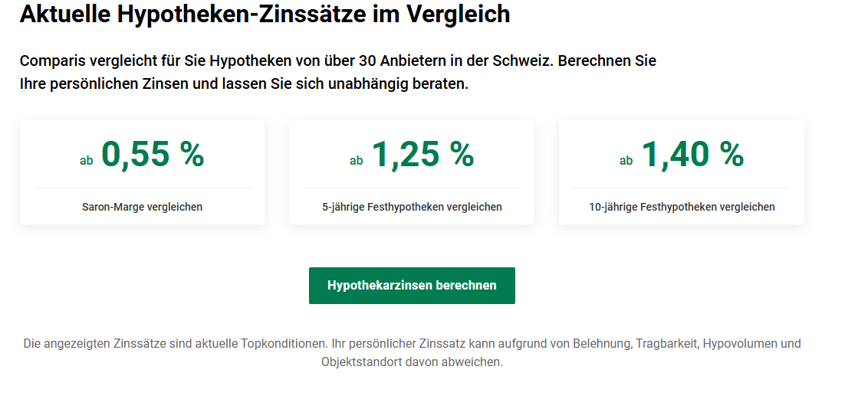Open the Saron-Marge vergleichen link
Viewport: 868px width, 396px height.
142,207
